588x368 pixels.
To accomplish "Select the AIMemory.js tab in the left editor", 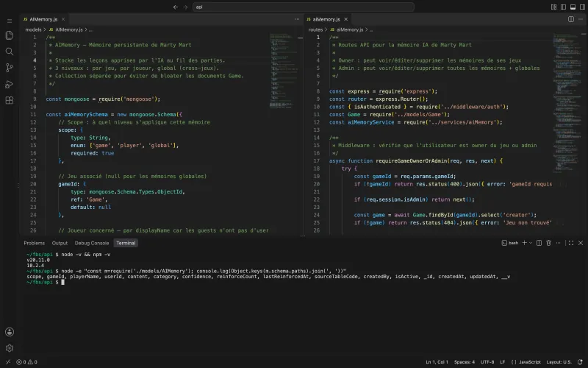I will (44, 19).
